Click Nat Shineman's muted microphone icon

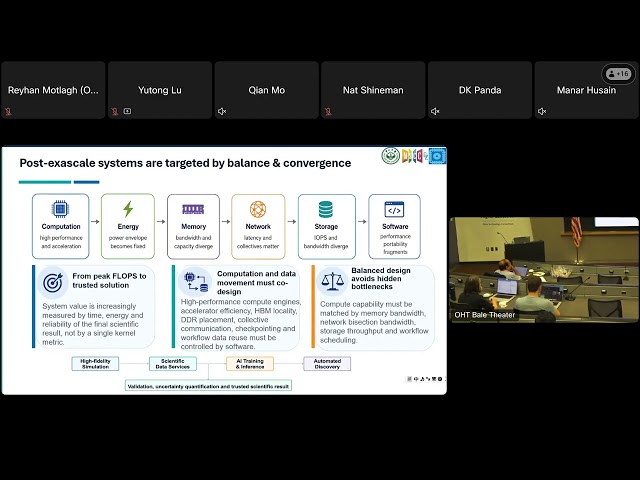click(x=329, y=111)
